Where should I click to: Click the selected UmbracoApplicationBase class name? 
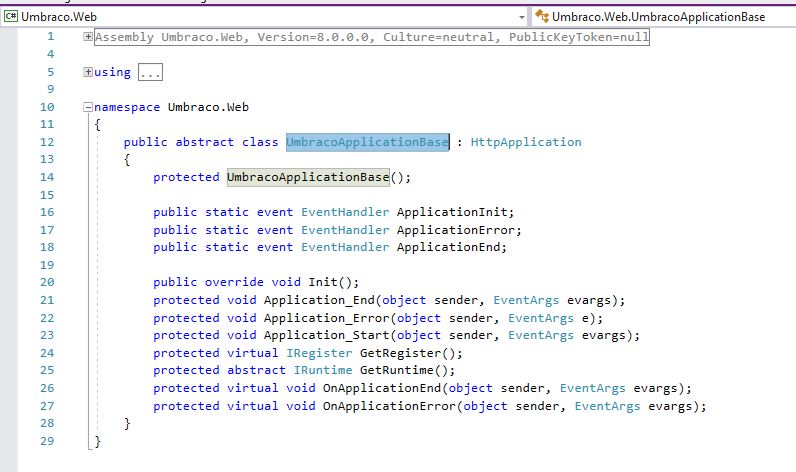coord(368,142)
